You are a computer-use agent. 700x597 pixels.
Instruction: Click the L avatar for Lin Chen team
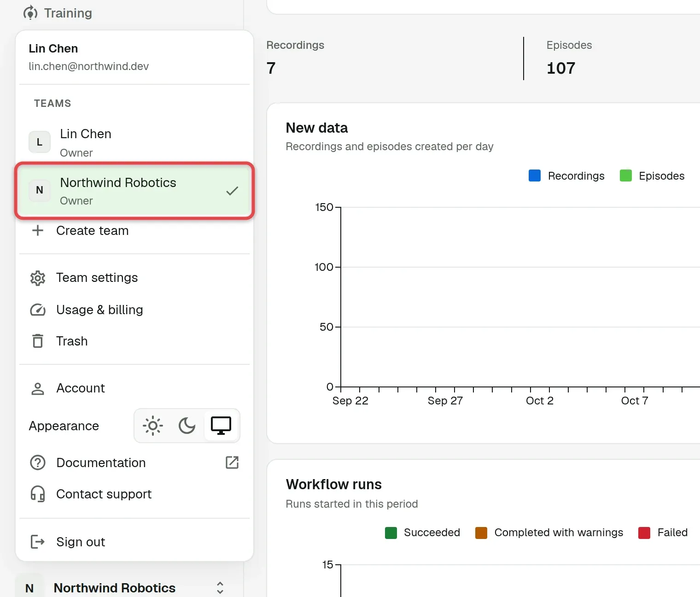pos(40,142)
